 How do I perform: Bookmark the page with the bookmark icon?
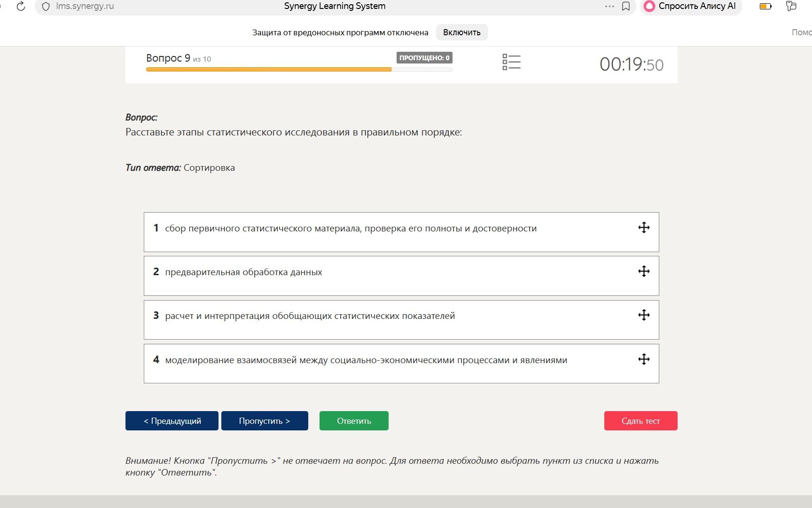(626, 7)
